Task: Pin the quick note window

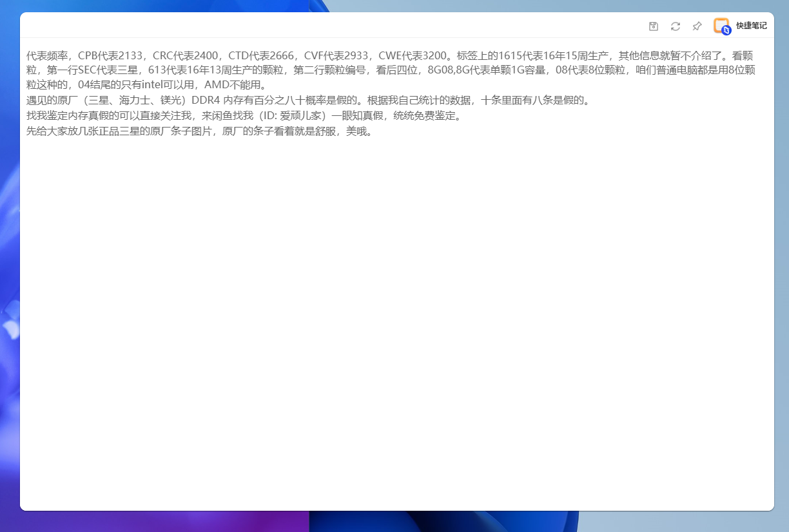Action: [697, 26]
